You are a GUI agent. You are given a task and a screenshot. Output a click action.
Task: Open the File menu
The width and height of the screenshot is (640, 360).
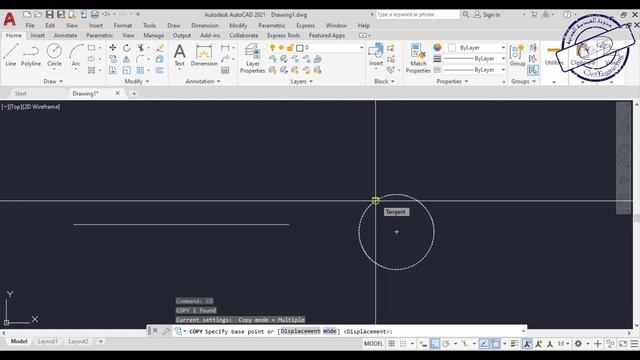[30, 25]
